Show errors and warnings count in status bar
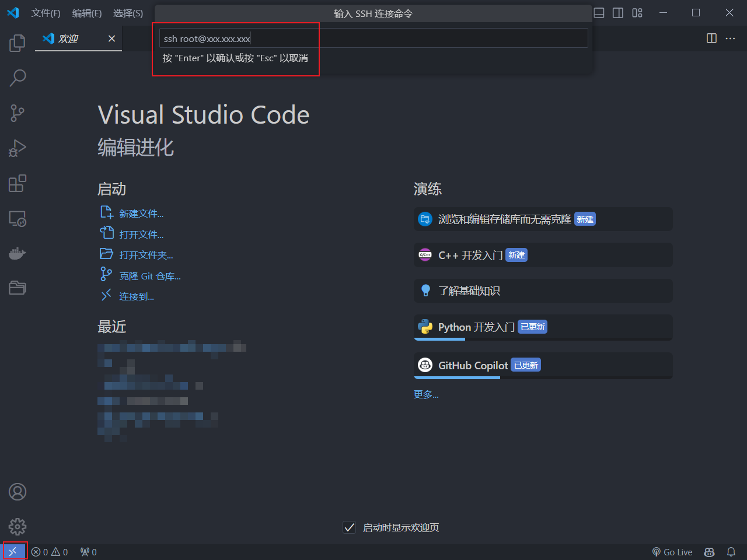 [50, 552]
